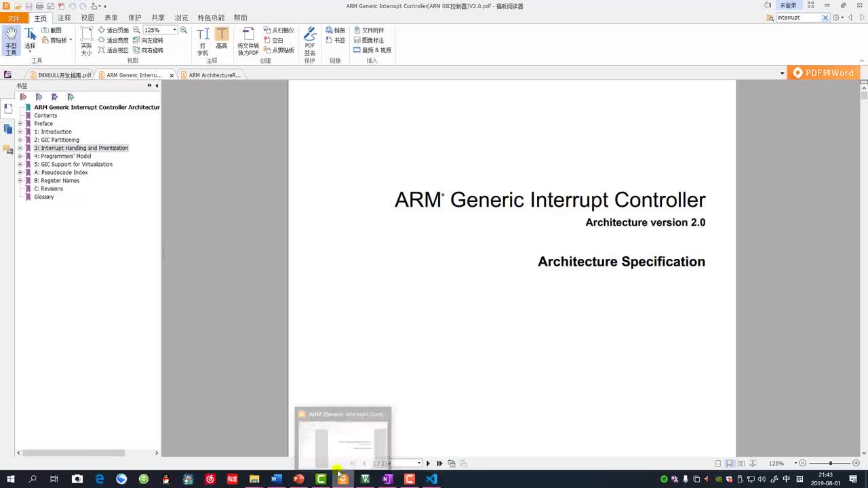Enable continuous page view in status bar

tap(730, 464)
